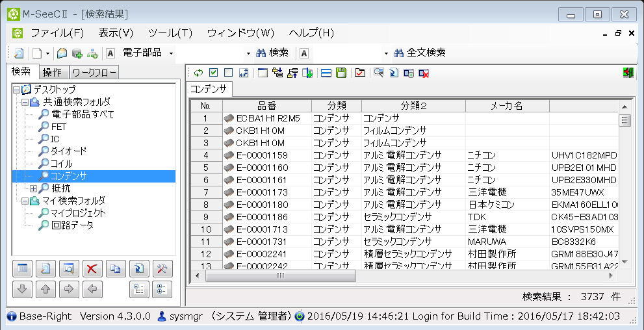Click the table columns button in left panel
The width and height of the screenshot is (644, 330).
[23, 268]
